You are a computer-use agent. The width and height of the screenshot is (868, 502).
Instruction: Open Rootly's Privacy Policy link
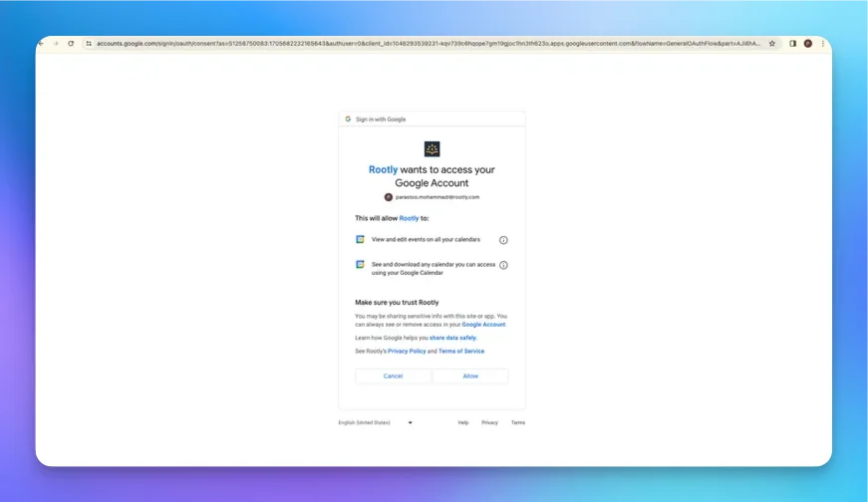tap(407, 351)
